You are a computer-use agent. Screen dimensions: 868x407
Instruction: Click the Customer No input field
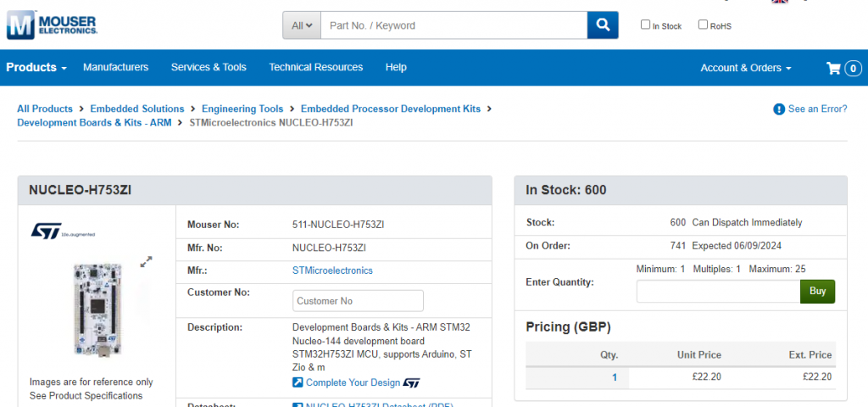pos(358,301)
